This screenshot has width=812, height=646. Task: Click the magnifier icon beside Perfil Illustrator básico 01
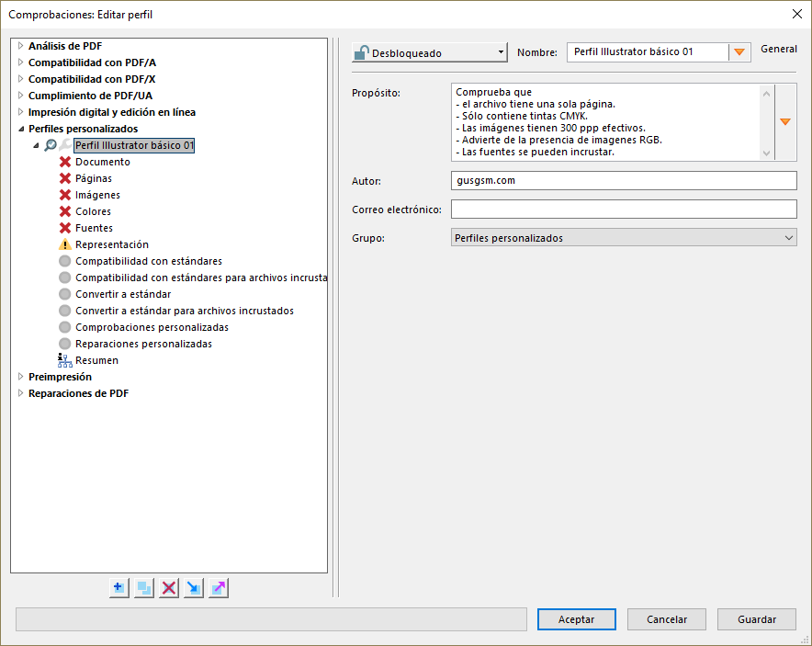pos(51,145)
